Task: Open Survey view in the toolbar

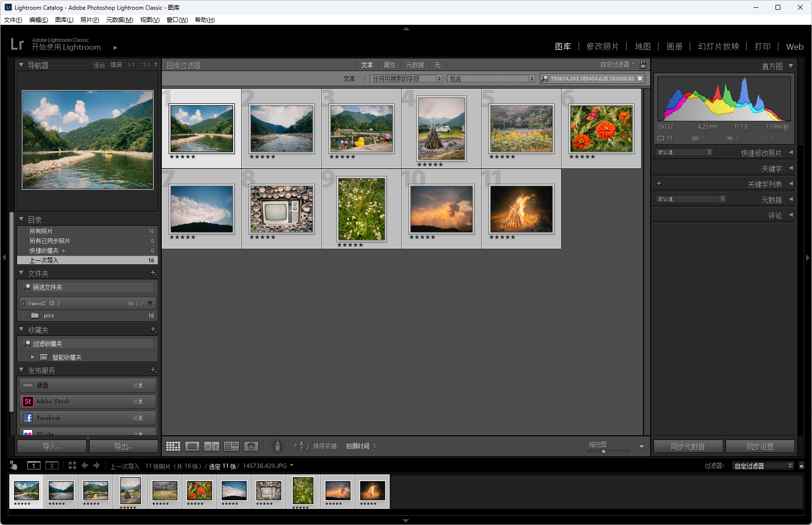Action: [231, 446]
